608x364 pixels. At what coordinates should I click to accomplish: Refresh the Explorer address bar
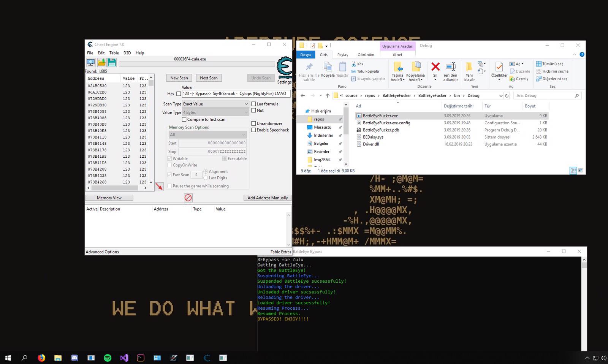pos(507,96)
